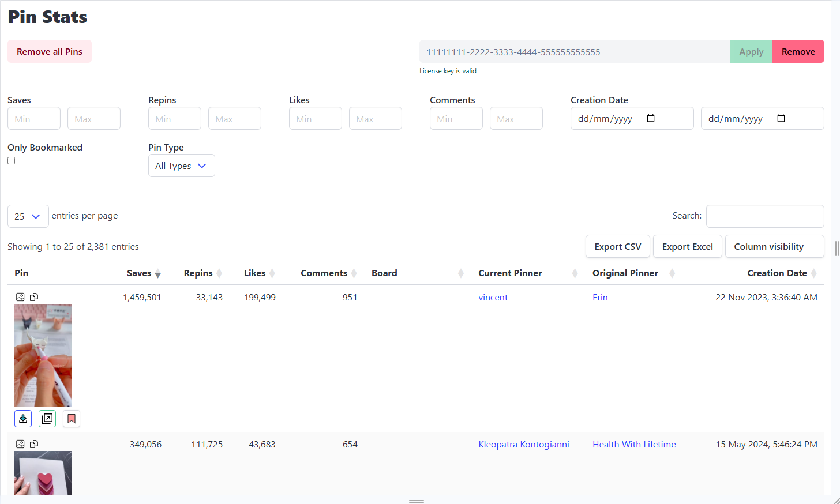Remove the license key
840x504 pixels.
point(798,51)
